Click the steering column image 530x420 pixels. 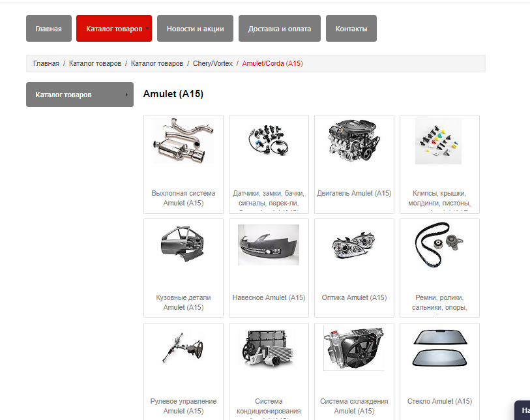(x=183, y=348)
